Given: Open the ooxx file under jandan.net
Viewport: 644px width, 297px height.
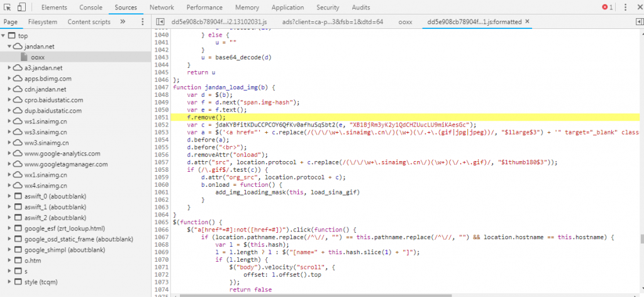Looking at the screenshot, I should pos(36,57).
